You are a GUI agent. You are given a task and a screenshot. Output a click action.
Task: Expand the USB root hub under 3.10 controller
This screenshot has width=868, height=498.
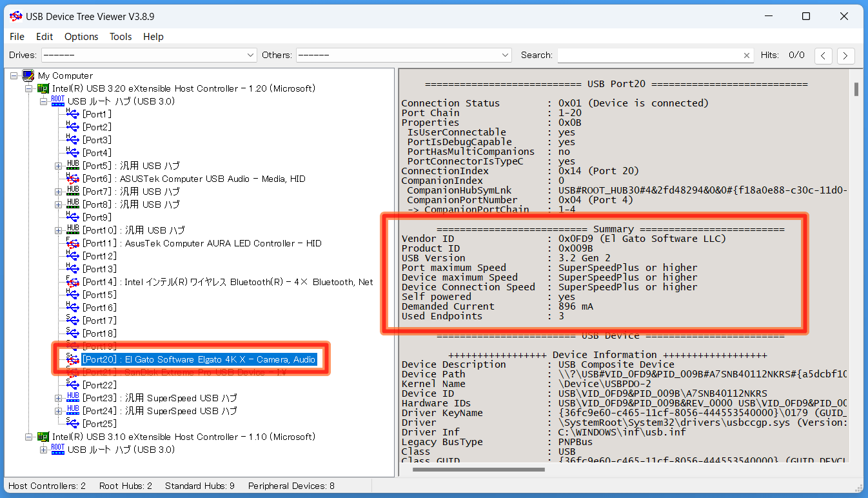pyautogui.click(x=44, y=450)
